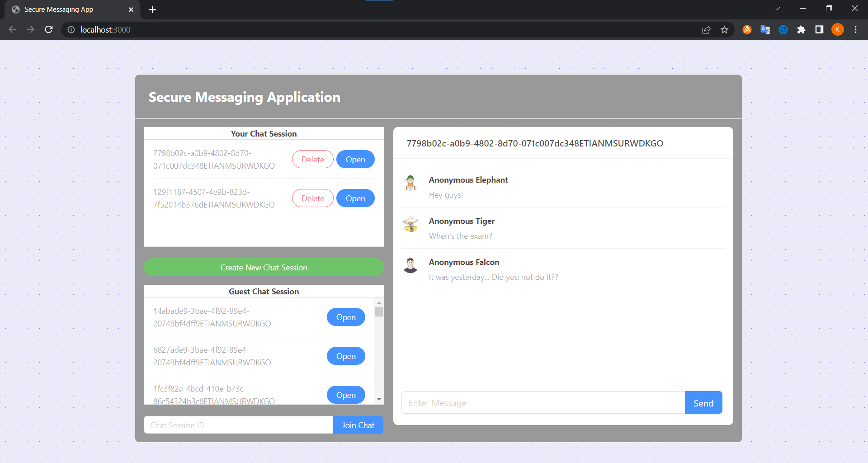Open the tab search dropdown arrow

coord(777,9)
